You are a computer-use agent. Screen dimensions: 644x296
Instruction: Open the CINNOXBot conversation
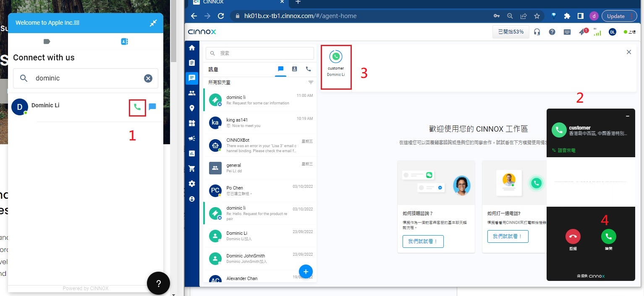tap(259, 145)
